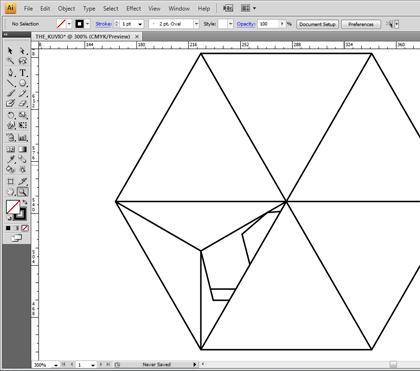
Task: Open the Type menu
Action: [x=89, y=9]
